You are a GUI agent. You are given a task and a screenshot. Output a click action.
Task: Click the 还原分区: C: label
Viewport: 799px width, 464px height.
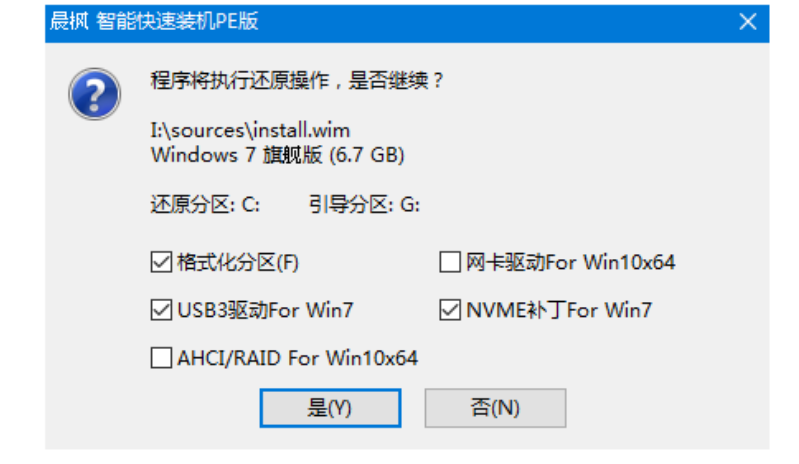coord(205,205)
